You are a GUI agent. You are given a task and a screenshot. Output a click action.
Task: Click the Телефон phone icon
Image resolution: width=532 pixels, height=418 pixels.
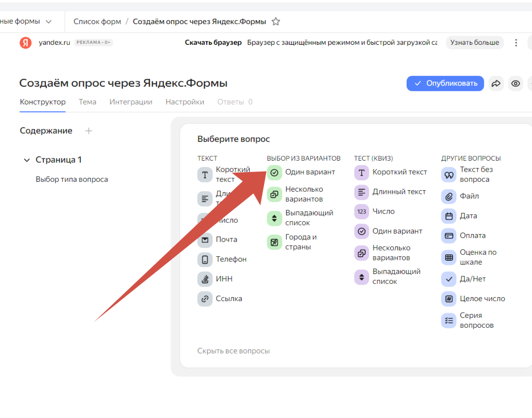pos(205,259)
